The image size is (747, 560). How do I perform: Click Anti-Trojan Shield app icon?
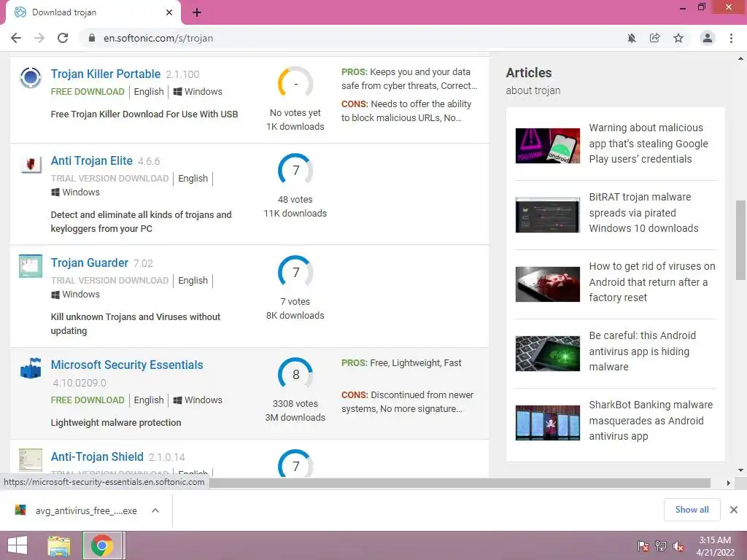point(31,460)
